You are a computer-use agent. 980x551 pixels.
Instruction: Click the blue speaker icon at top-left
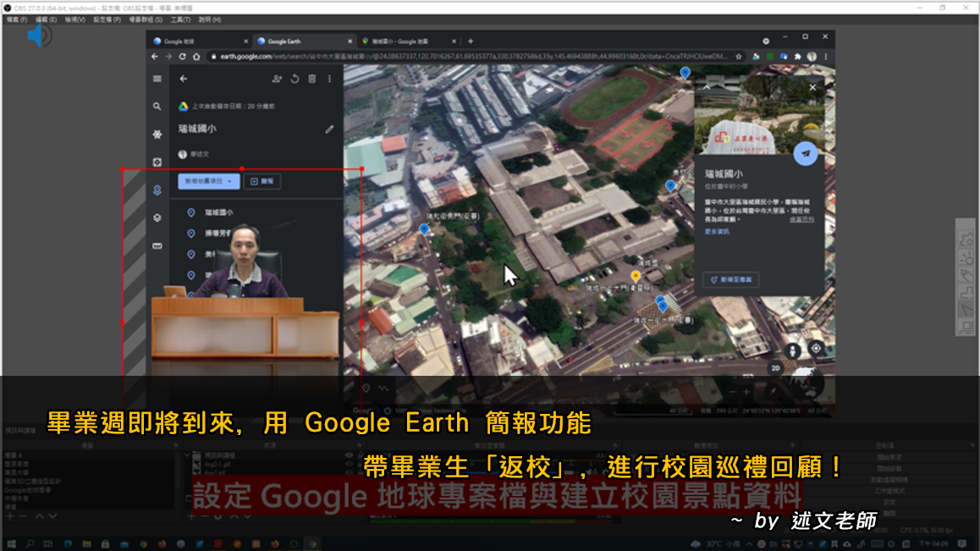(x=39, y=36)
